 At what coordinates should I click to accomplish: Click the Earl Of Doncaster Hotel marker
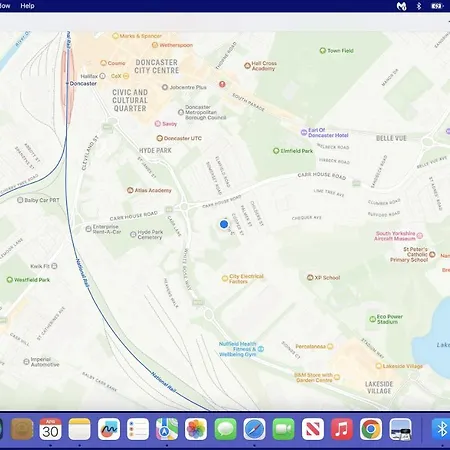pyautogui.click(x=304, y=132)
